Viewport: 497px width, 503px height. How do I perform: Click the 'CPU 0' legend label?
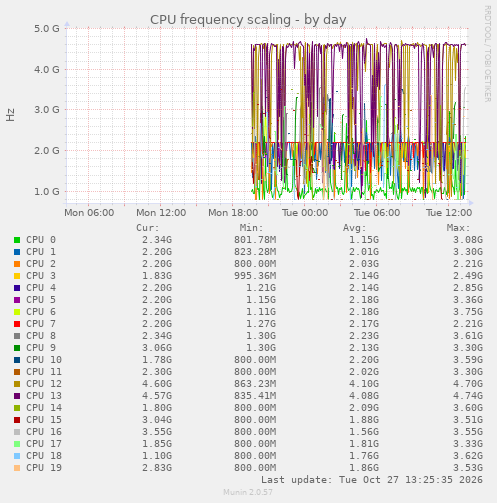click(x=41, y=240)
